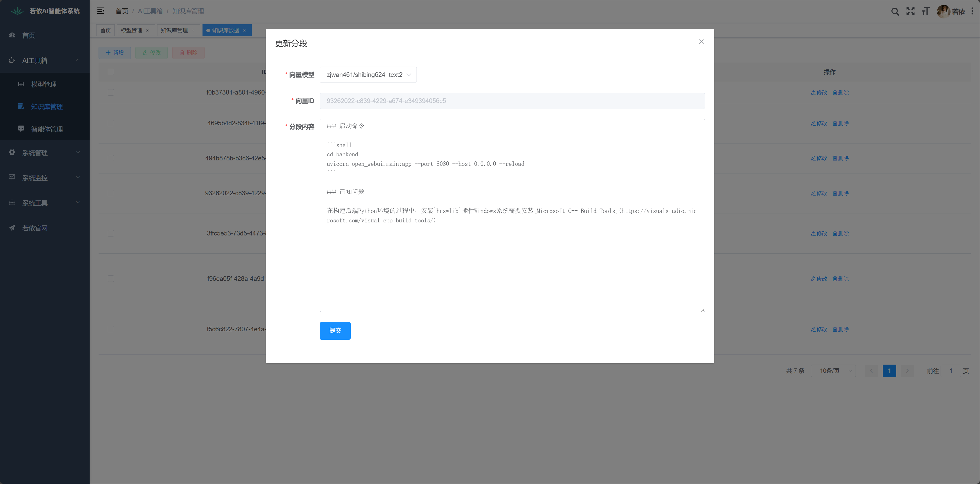Open the 10条/页 page size dropdown
The image size is (980, 484).
833,370
